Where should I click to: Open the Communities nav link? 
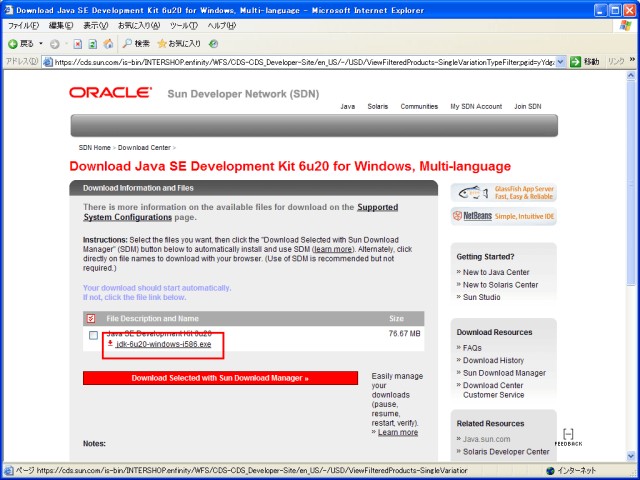click(419, 107)
